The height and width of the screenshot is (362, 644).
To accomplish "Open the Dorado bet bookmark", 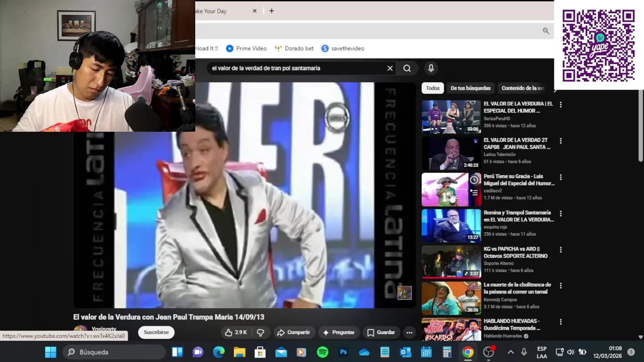I will pyautogui.click(x=294, y=48).
